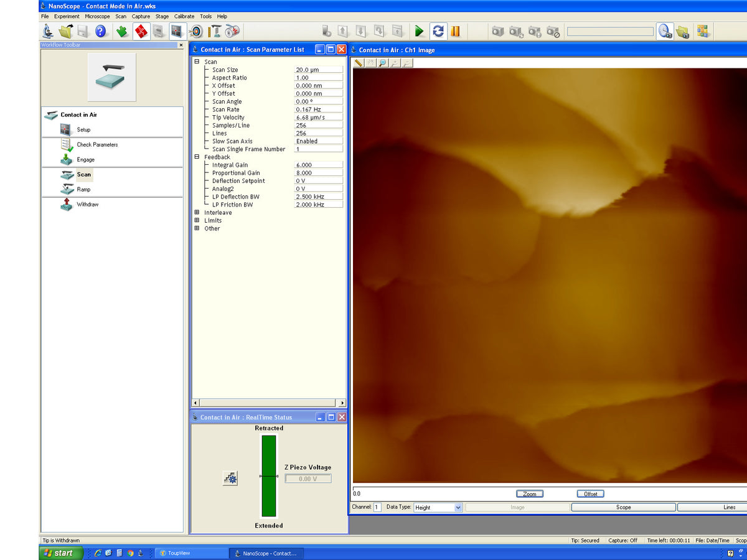Screen dimensions: 747x560
Task: Expand the Limits parameter group
Action: [x=197, y=220]
